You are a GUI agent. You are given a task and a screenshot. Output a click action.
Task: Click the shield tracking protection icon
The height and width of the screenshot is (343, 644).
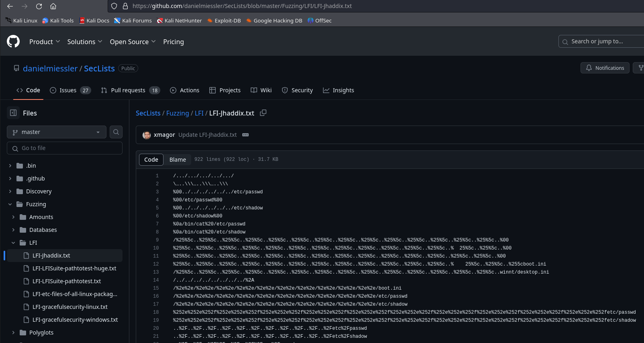114,6
